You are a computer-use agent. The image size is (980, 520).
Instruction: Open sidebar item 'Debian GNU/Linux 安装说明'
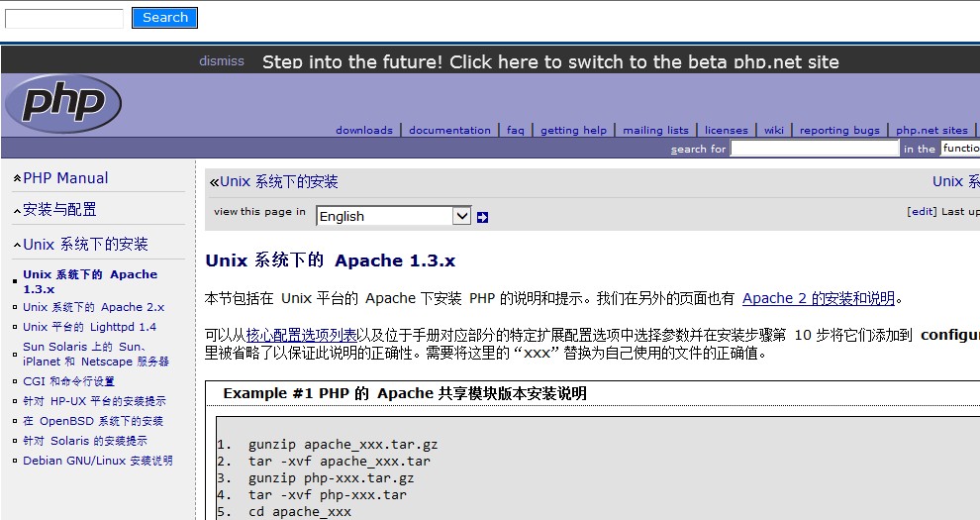pos(97,461)
